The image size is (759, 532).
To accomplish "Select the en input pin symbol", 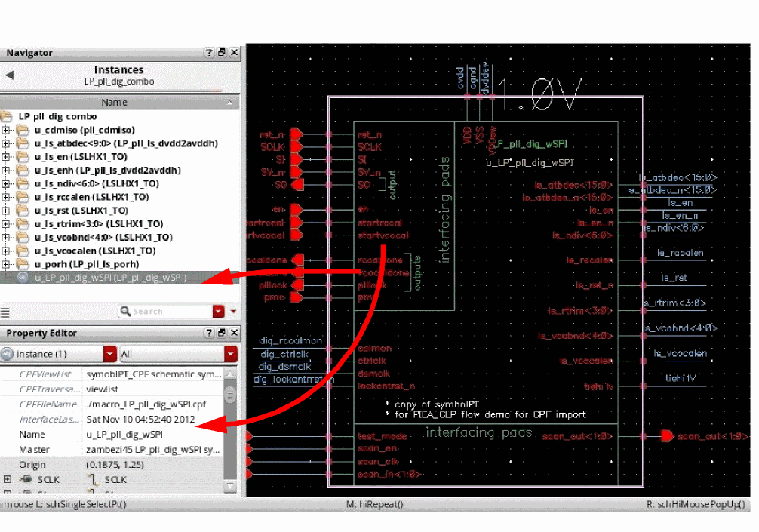I will [297, 210].
